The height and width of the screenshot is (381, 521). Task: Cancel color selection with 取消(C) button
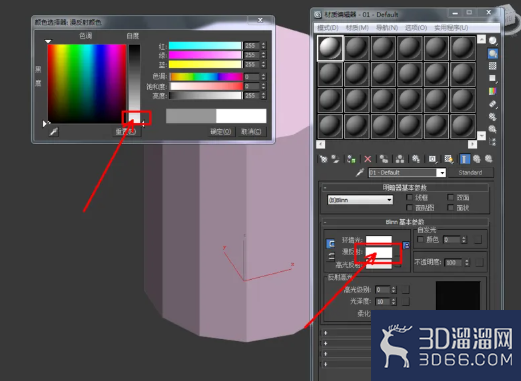click(x=251, y=132)
